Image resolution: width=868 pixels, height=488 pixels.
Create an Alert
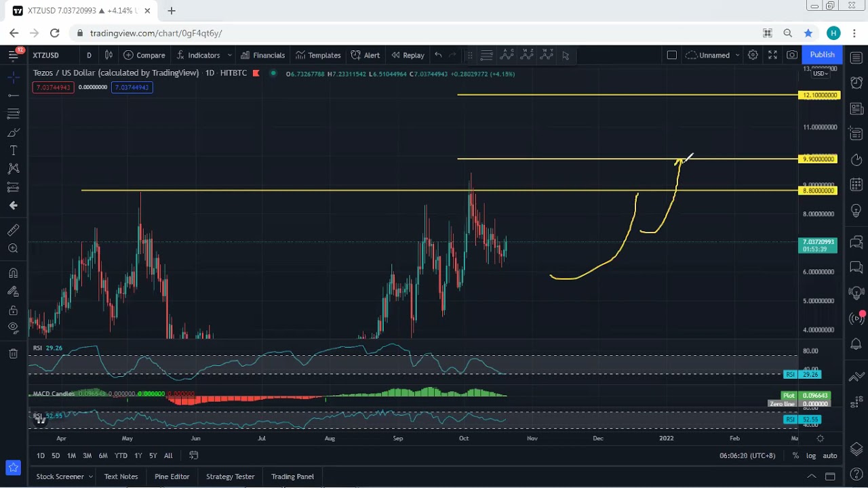tap(366, 56)
